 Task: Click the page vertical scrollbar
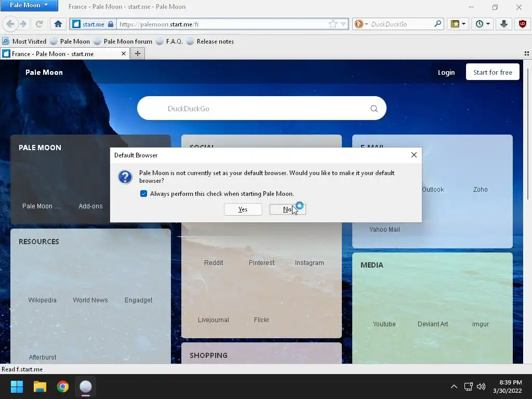click(x=528, y=134)
